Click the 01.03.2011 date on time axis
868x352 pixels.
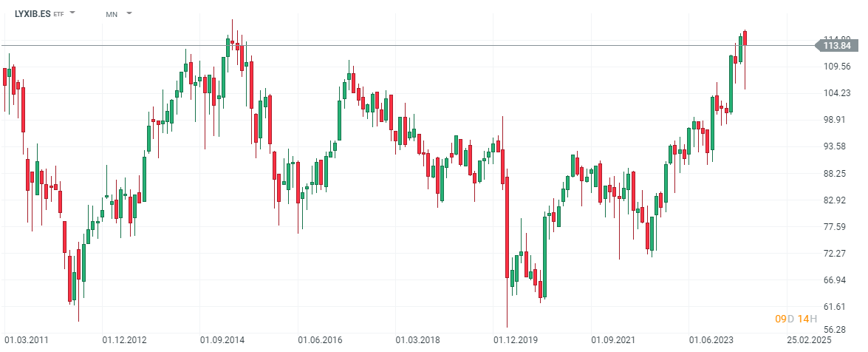pos(27,340)
